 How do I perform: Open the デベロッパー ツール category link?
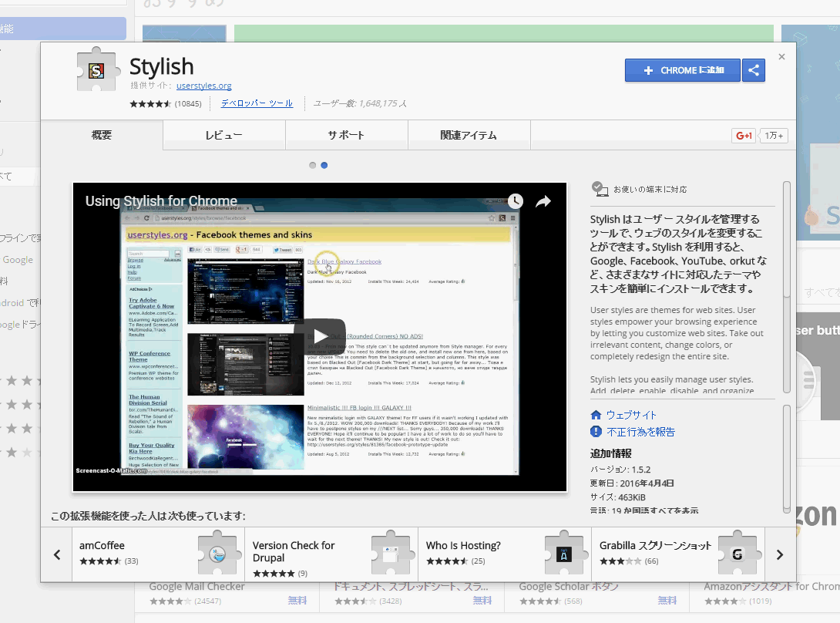click(x=257, y=103)
